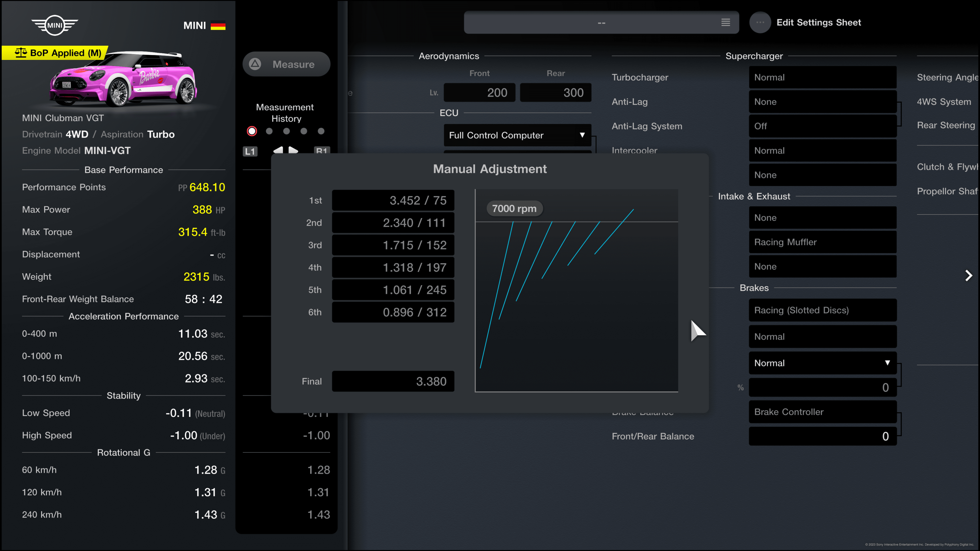
Task: Select the Racing Muffler part field
Action: click(823, 242)
